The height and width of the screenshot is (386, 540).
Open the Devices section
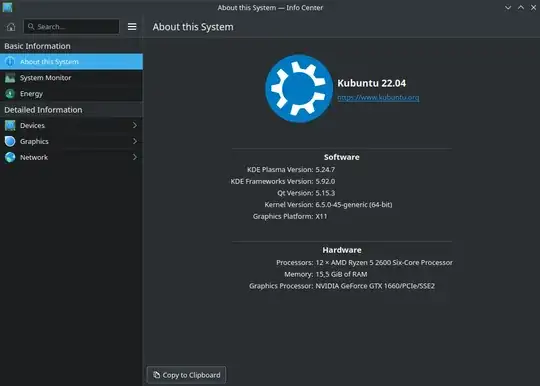(x=71, y=125)
